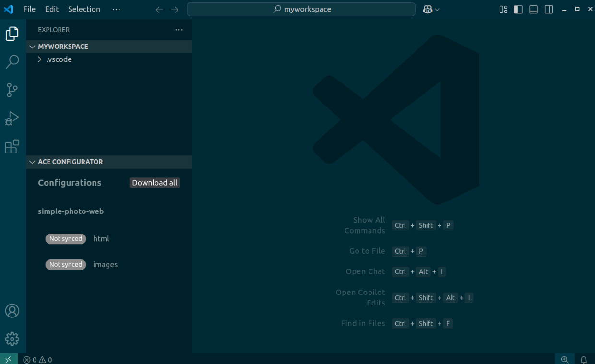
Task: Collapse the MYWORKSPACE section
Action: [x=109, y=47]
